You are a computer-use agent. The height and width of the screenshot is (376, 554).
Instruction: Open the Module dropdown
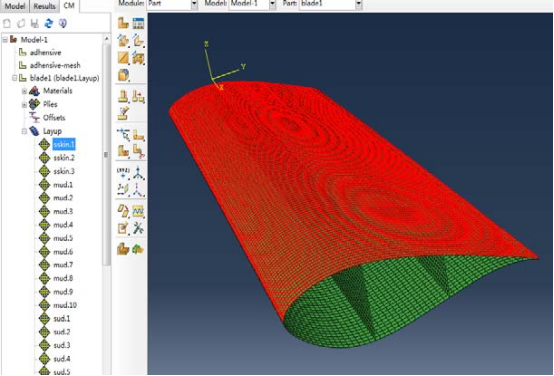pos(172,4)
